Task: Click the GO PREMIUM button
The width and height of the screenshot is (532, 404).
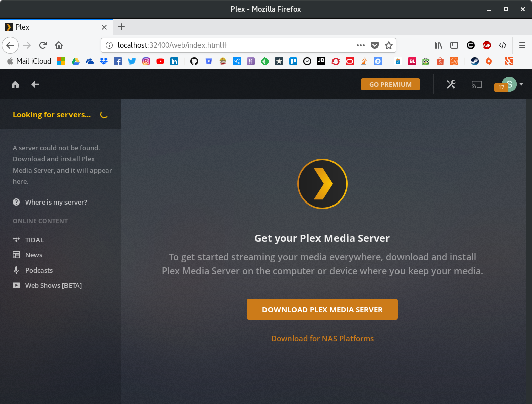Action: [x=390, y=84]
